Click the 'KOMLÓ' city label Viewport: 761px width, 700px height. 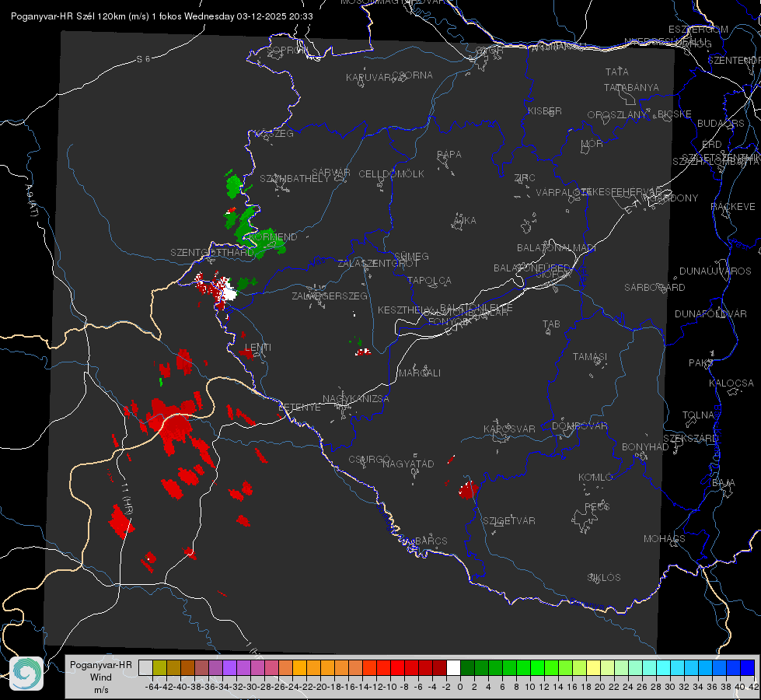(x=595, y=478)
